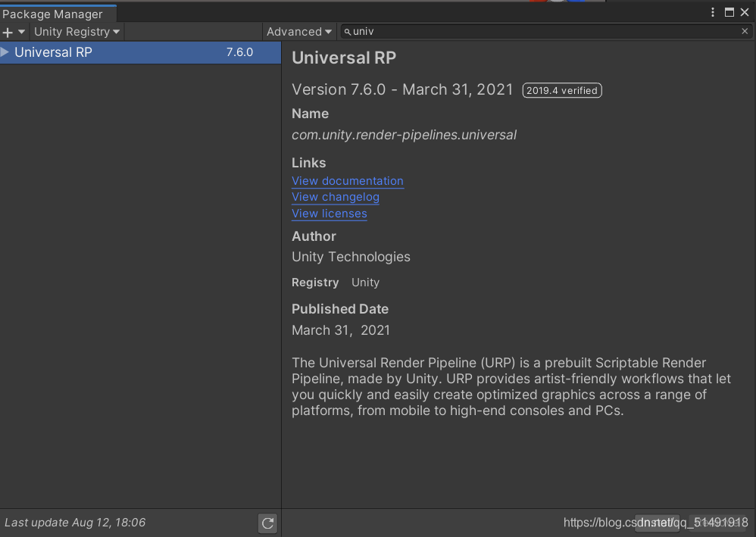756x537 pixels.
Task: Open the Unity Registry dropdown
Action: tap(77, 32)
